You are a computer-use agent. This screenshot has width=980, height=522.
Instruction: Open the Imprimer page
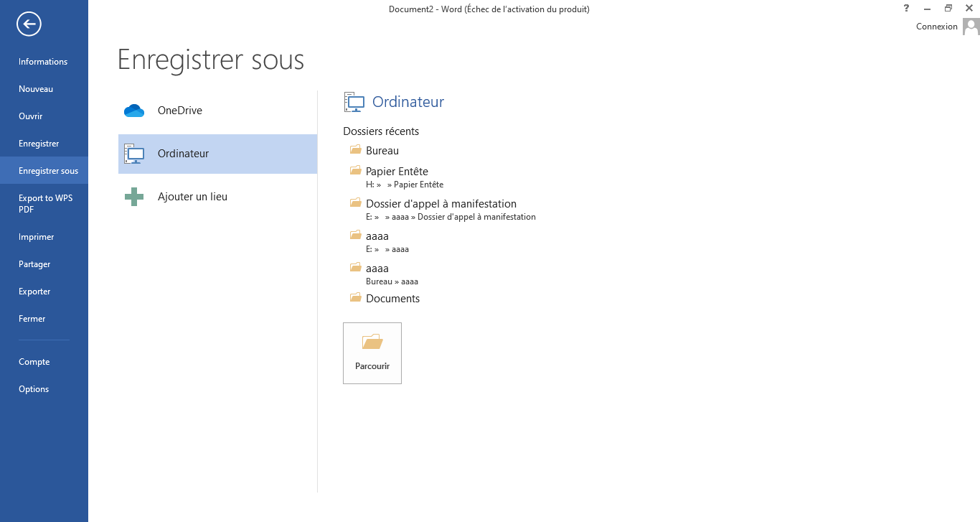point(44,237)
